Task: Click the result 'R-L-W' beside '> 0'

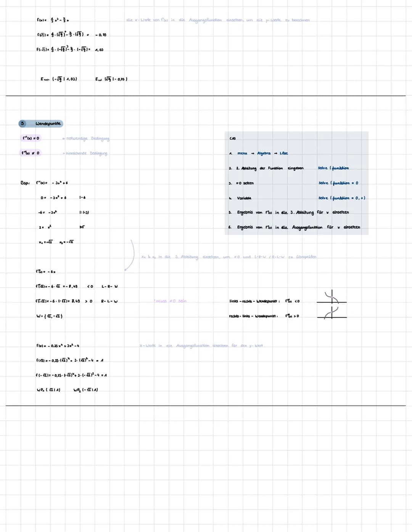Action: coord(109,301)
